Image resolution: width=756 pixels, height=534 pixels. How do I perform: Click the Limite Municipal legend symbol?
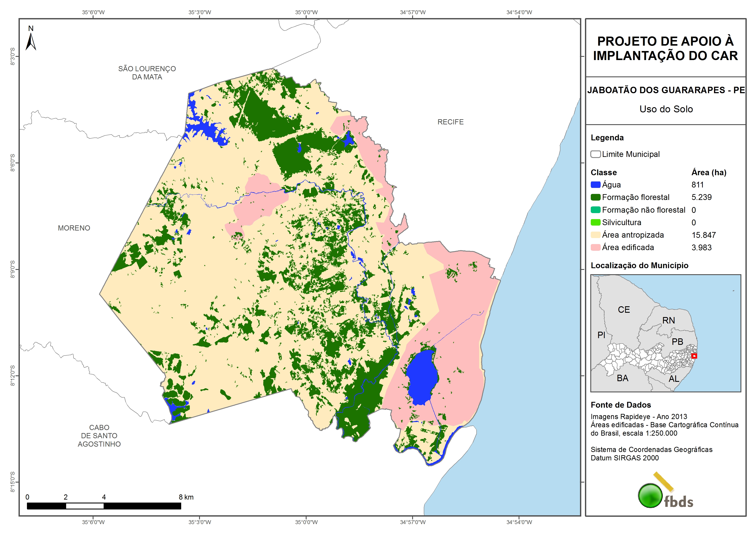595,154
